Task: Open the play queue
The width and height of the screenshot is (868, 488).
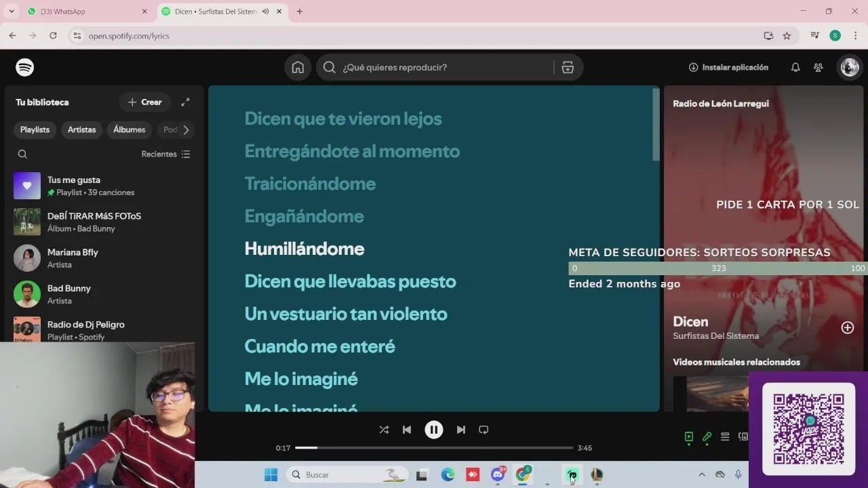Action: pyautogui.click(x=725, y=437)
